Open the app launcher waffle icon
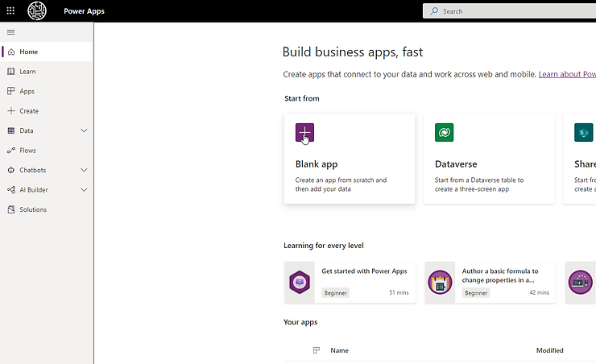The image size is (596, 364). [11, 11]
